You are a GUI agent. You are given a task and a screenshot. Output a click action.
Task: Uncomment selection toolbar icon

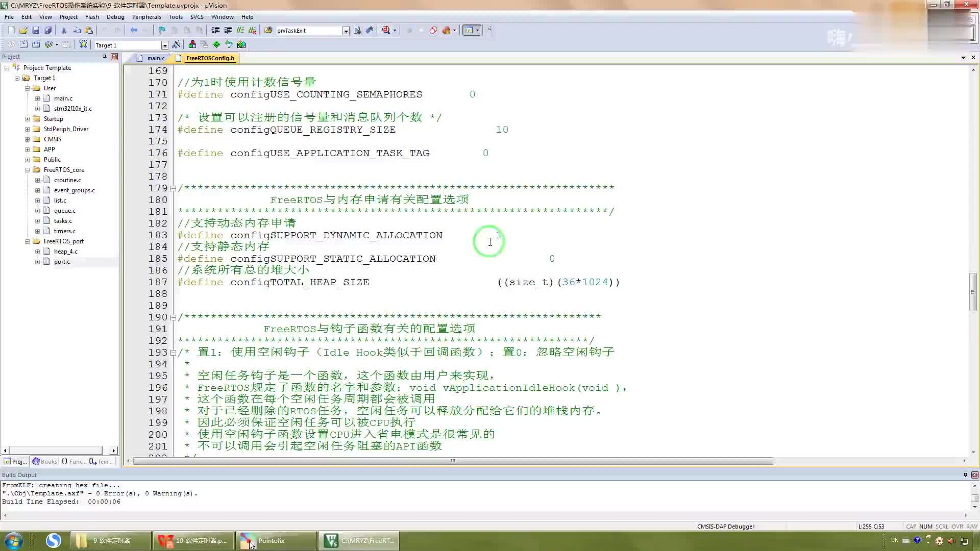click(252, 30)
